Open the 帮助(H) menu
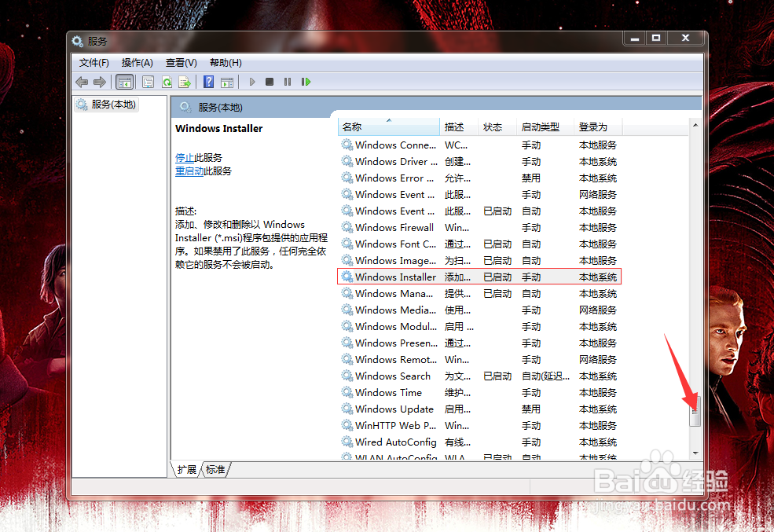This screenshot has height=532, width=774. coord(226,63)
